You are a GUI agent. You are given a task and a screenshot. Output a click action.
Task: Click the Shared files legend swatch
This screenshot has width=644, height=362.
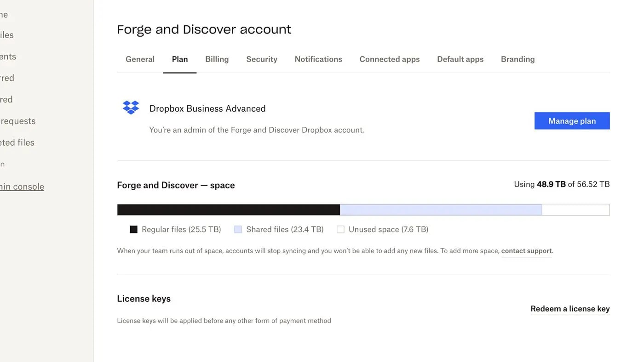(x=238, y=229)
